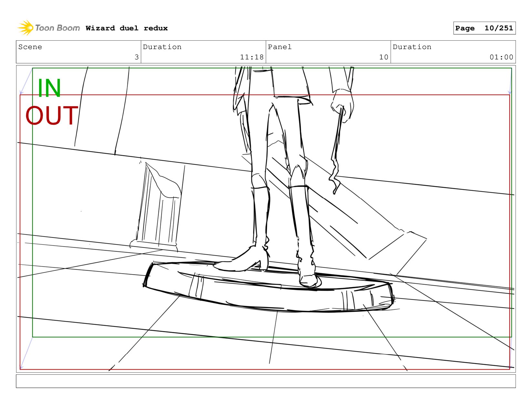Viewport: 532px width, 412px height.
Task: Click the red 'OUT' camera label
Action: (52, 116)
